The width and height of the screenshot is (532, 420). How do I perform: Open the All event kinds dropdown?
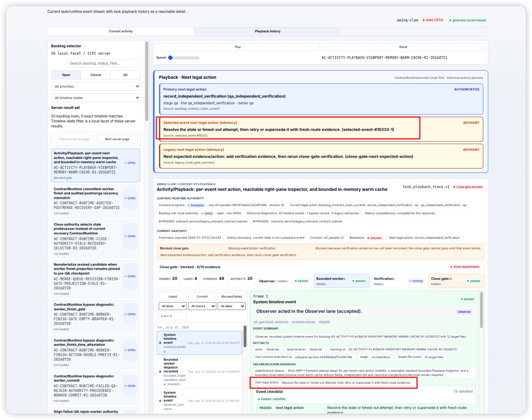click(x=202, y=306)
